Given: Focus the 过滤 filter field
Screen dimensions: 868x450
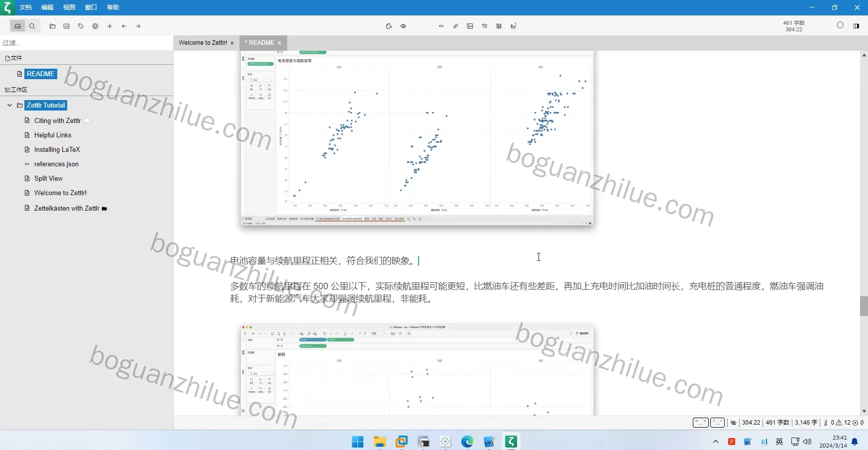Looking at the screenshot, I should [x=87, y=43].
